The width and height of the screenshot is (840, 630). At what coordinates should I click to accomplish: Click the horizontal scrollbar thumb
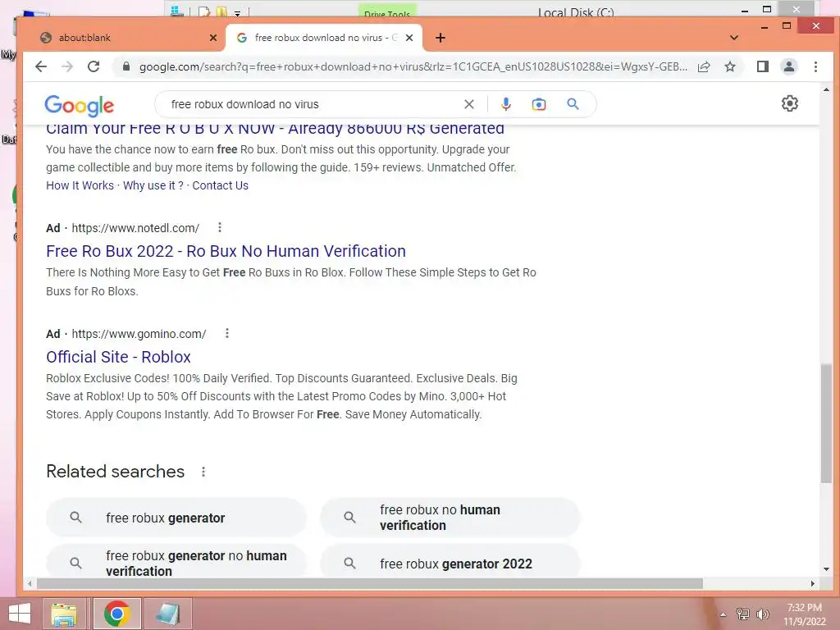(x=370, y=583)
